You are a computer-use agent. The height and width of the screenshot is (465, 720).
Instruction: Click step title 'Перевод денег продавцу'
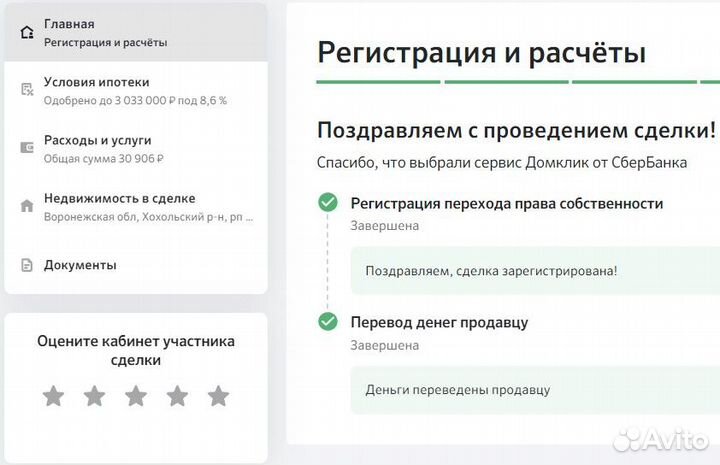[x=439, y=322]
